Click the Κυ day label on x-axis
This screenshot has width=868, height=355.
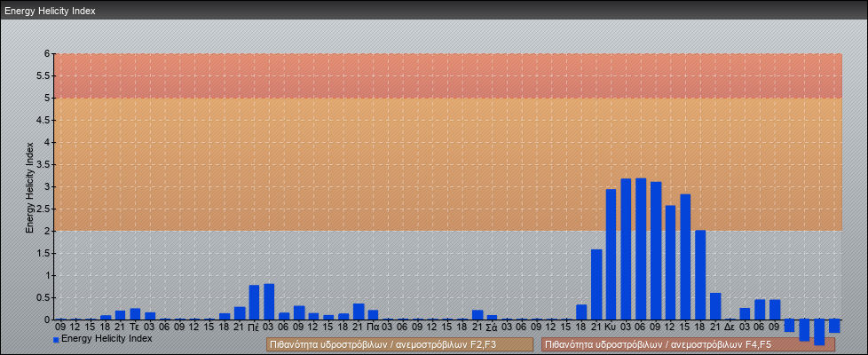pos(612,327)
